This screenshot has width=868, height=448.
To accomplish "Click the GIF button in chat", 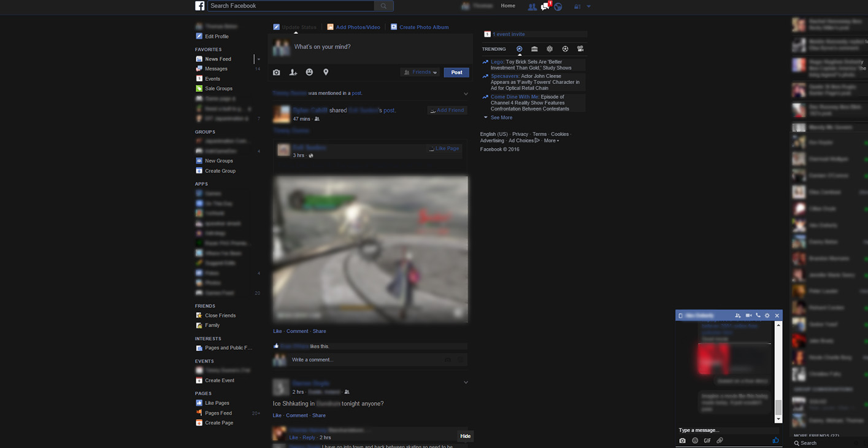I will pos(707,441).
